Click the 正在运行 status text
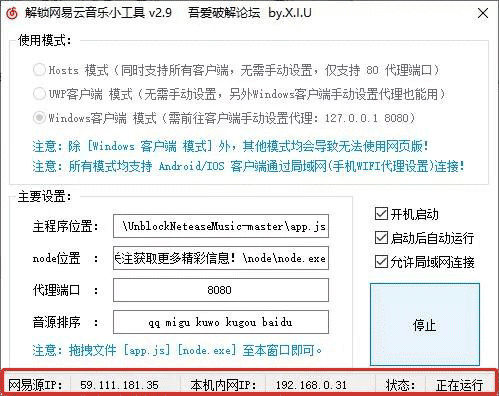The image size is (499, 396). pyautogui.click(x=459, y=385)
